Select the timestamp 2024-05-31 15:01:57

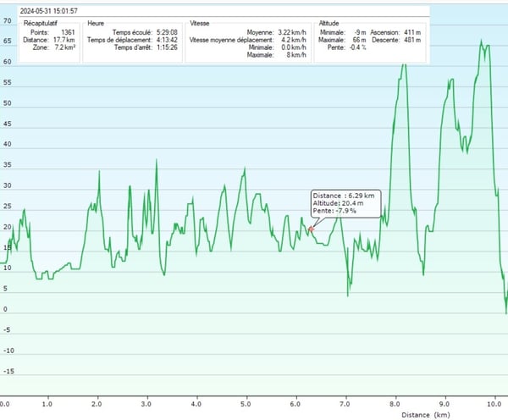tap(49, 11)
